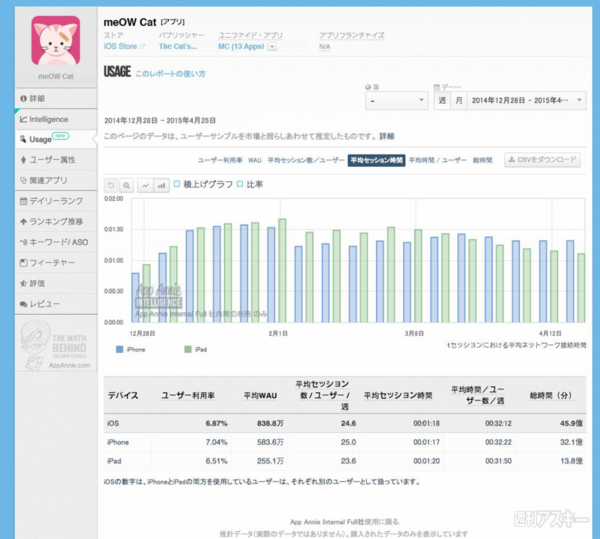The image size is (600, 539).
Task: Open MC (13 Apps) unified app link
Action: tap(241, 46)
